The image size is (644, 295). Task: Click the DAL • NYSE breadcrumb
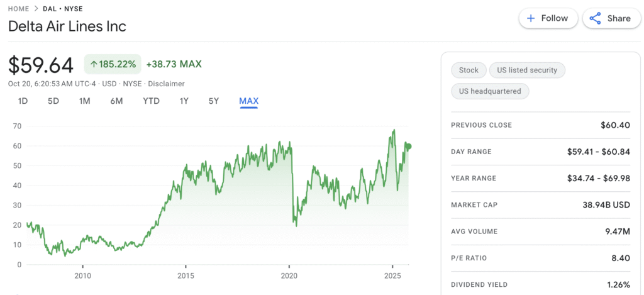tap(63, 8)
